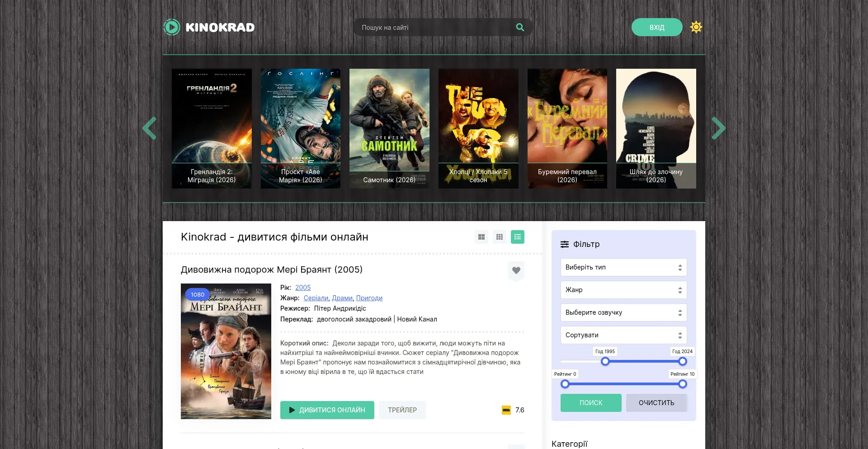This screenshot has width=868, height=449.
Task: Open the Шлях до злочину poster
Action: [656, 128]
